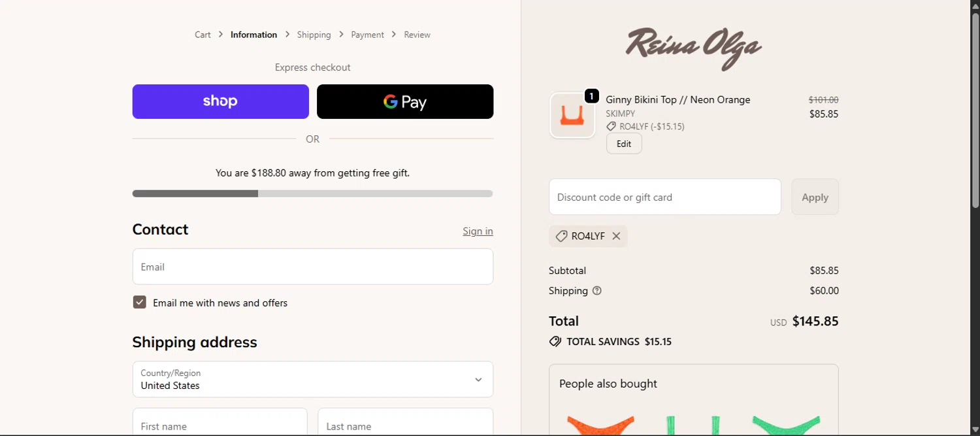The width and height of the screenshot is (980, 436).
Task: Focus the First name field
Action: pos(220,422)
